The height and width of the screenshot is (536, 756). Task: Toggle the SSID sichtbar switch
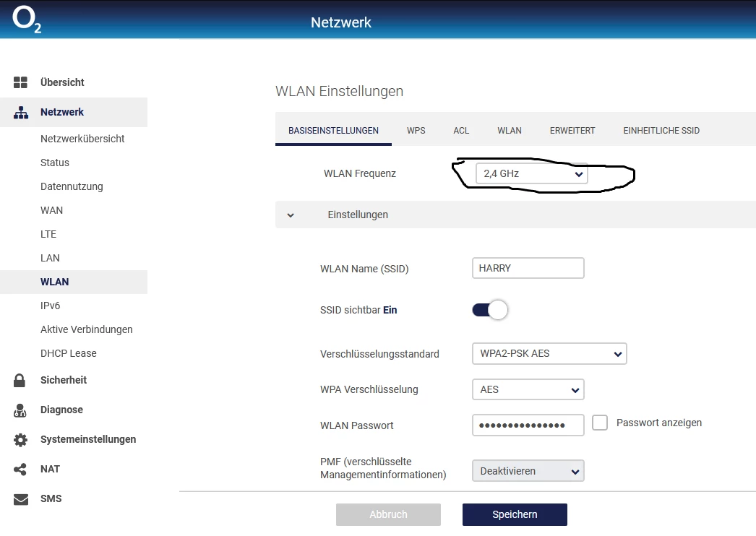pyautogui.click(x=490, y=310)
